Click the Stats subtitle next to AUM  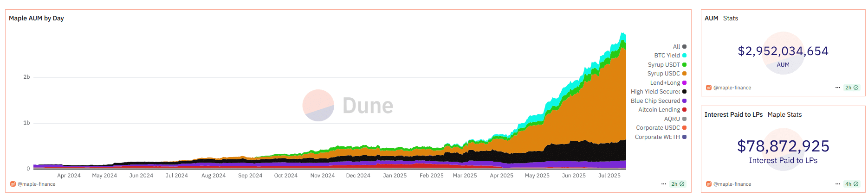pos(731,18)
